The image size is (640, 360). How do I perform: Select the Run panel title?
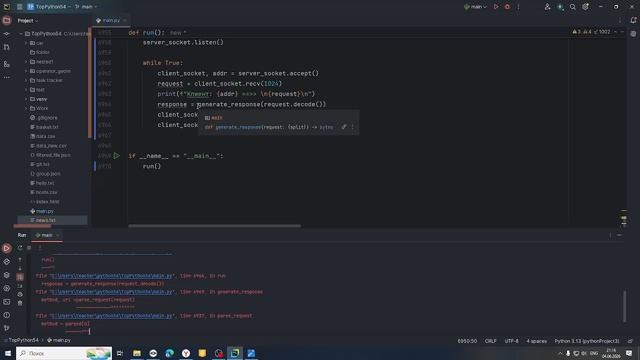[22, 235]
